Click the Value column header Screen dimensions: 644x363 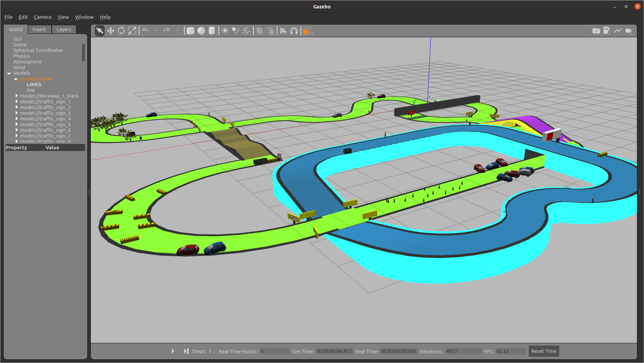52,148
